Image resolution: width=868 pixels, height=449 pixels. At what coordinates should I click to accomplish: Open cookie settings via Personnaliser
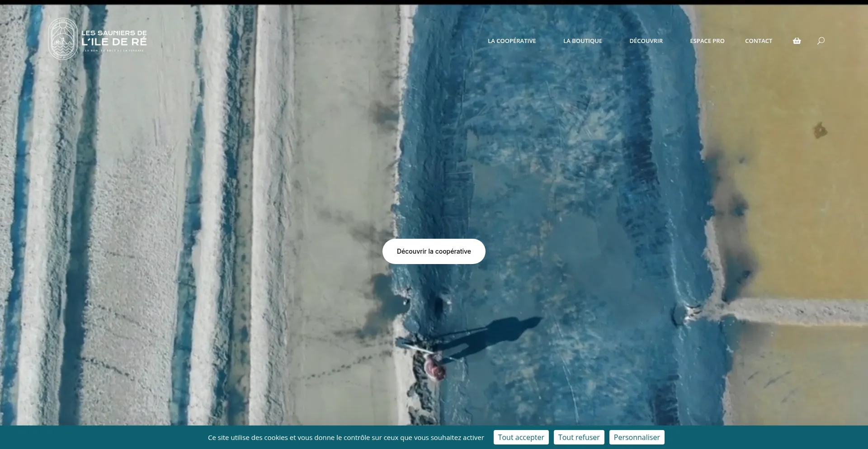click(x=637, y=437)
